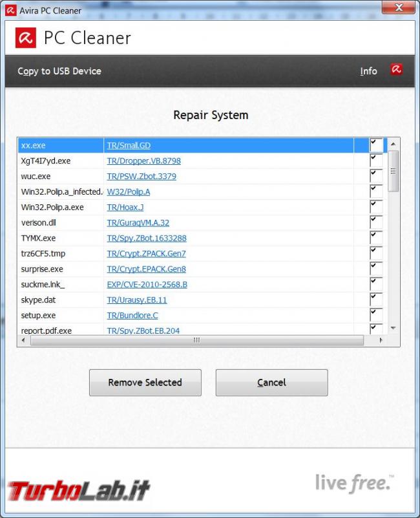Select the report.pdf.exe file name
420x518 pixels.
[47, 330]
